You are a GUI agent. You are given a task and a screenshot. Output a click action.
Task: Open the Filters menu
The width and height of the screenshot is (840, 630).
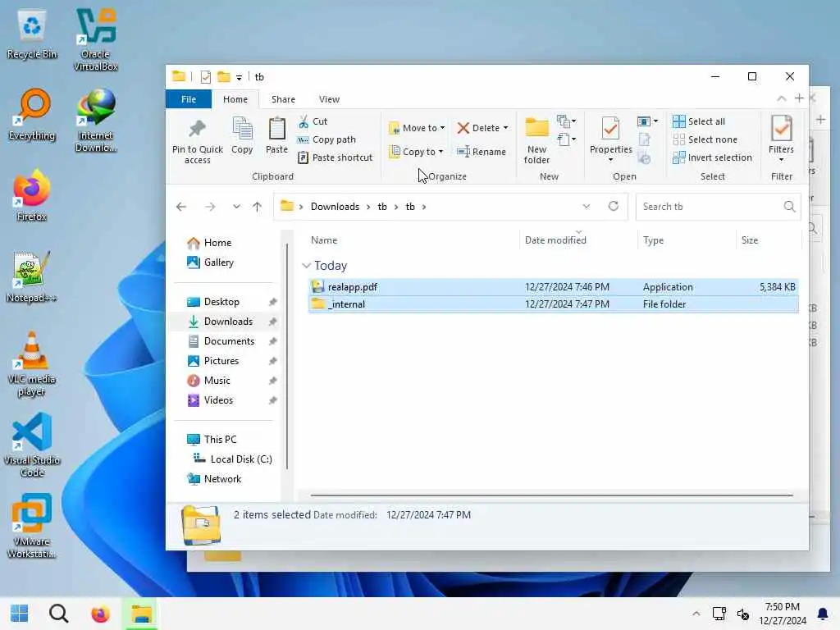point(781,139)
